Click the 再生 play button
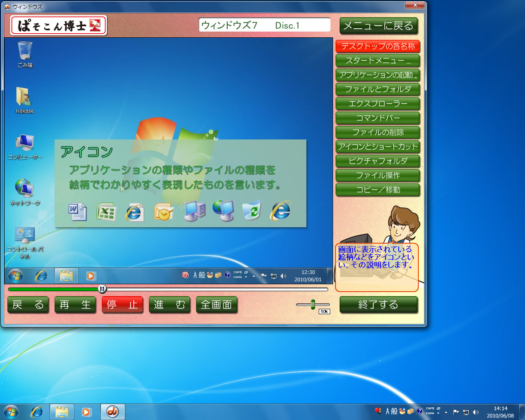 [75, 305]
